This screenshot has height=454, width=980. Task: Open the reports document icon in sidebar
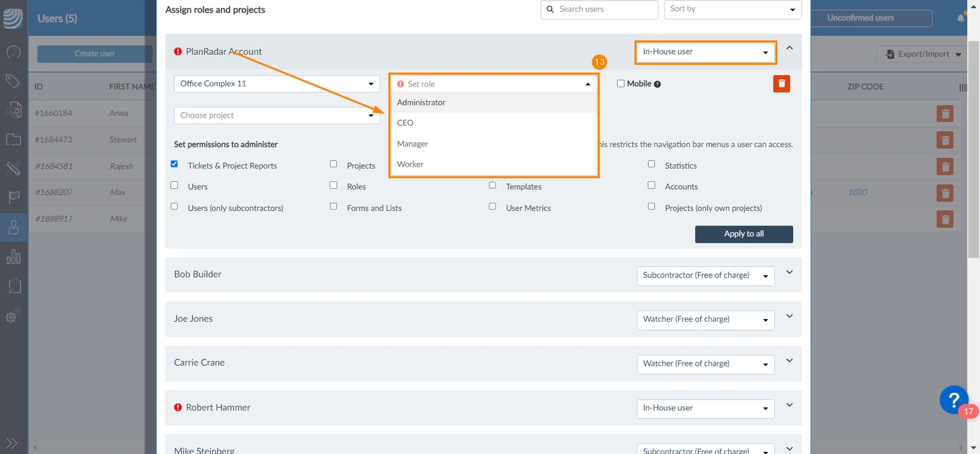[x=13, y=110]
